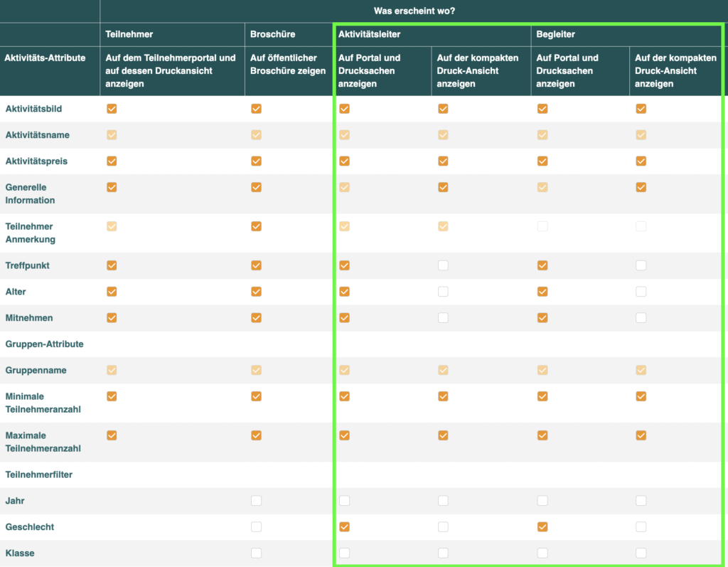Toggle Aktivitätspreis for Aktivitätsleiter kompakte Druck-Ansicht
This screenshot has height=567, width=728.
(444, 161)
